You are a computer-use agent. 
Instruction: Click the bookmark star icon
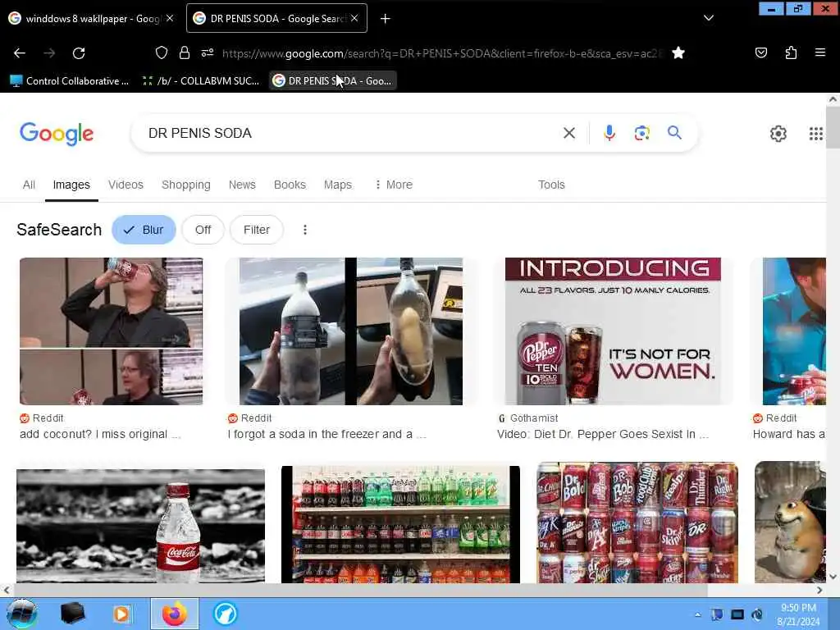click(x=678, y=52)
